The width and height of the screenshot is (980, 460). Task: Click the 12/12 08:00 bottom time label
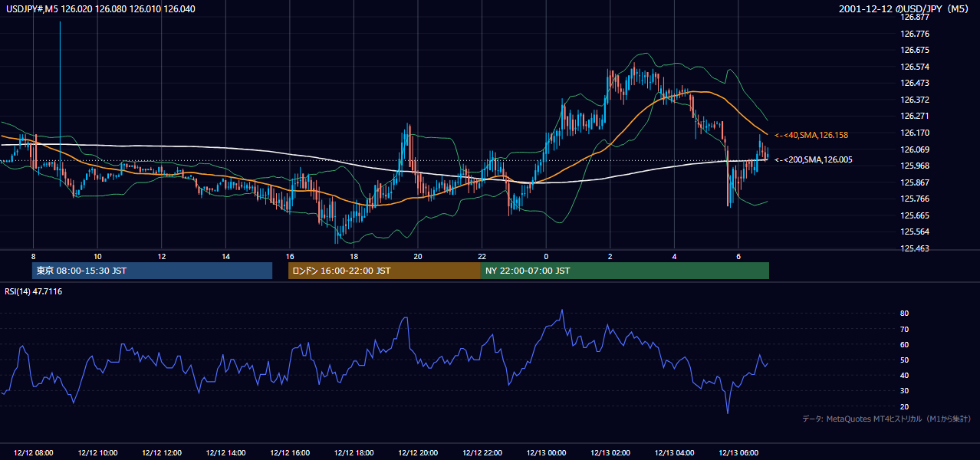tap(33, 453)
